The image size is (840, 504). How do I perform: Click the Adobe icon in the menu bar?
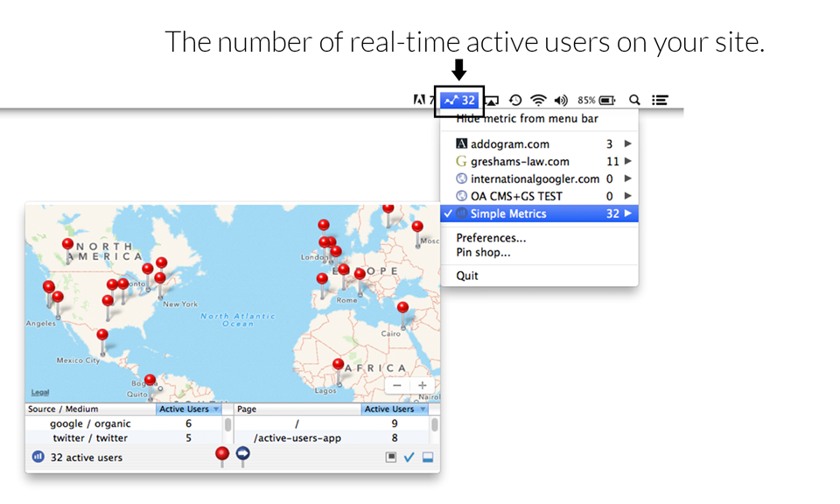[419, 100]
